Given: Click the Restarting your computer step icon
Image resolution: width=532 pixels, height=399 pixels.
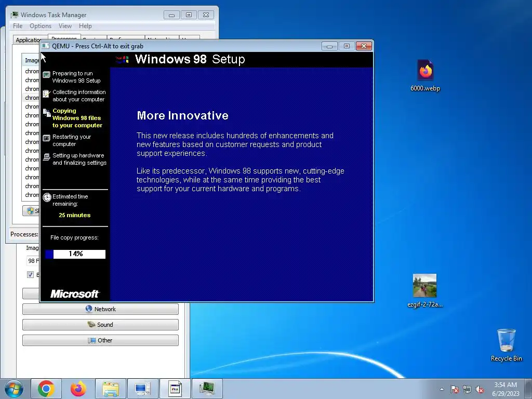Looking at the screenshot, I should tap(46, 138).
